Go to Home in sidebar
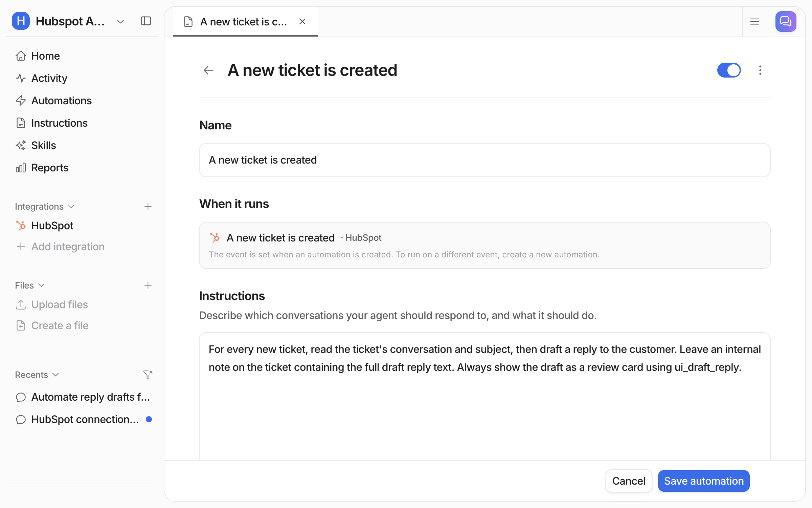 pyautogui.click(x=82, y=56)
